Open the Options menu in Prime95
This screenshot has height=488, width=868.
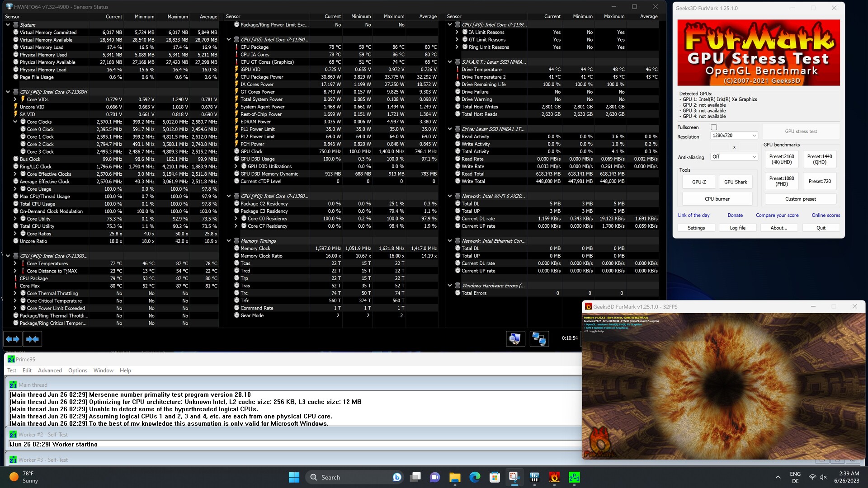pyautogui.click(x=78, y=371)
